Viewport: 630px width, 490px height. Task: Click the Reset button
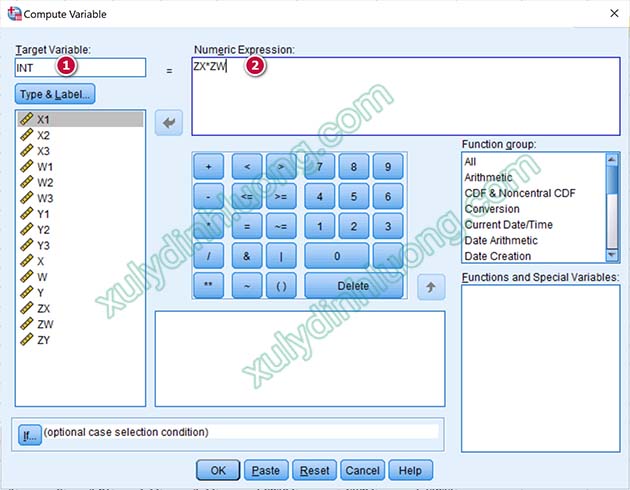pos(314,470)
